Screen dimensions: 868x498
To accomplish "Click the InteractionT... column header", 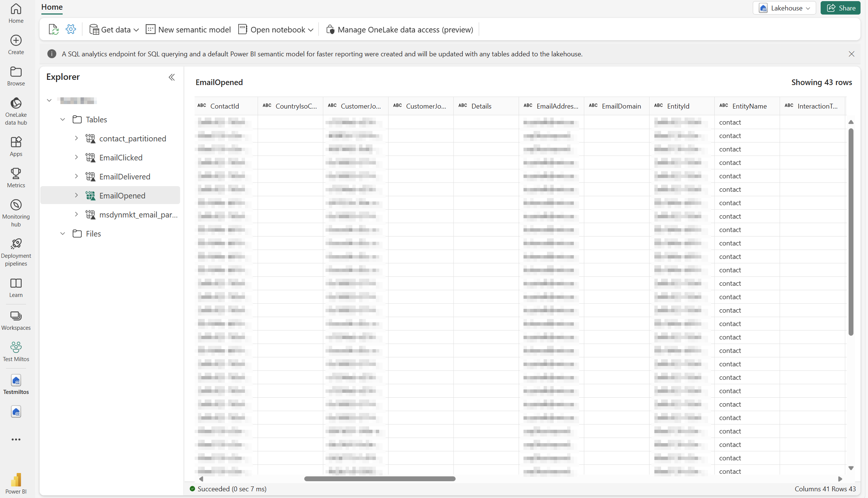I will click(x=813, y=106).
